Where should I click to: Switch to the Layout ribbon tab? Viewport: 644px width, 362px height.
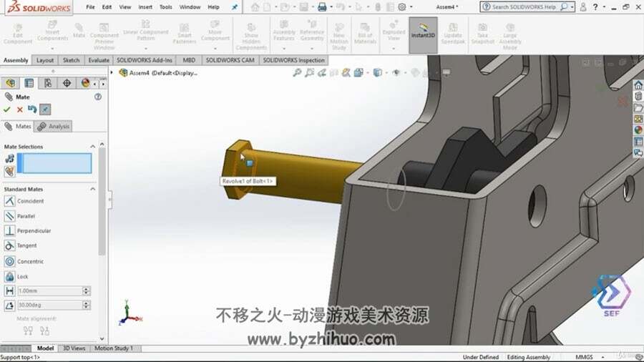(45, 60)
